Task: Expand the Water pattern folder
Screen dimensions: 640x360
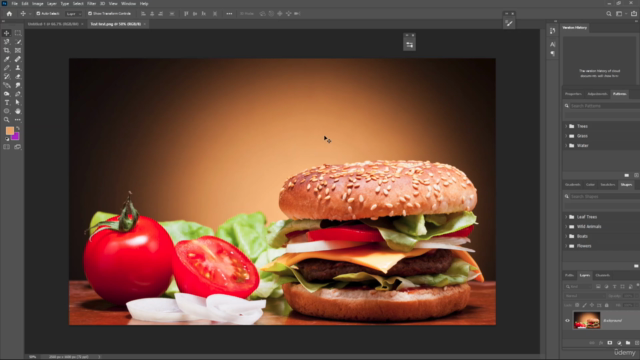Action: 566,145
